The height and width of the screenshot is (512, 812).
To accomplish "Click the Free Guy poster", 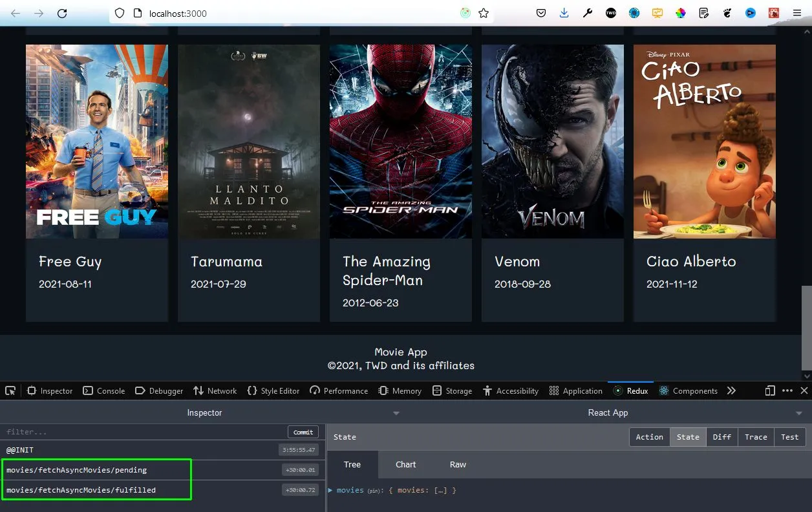I will [x=97, y=142].
